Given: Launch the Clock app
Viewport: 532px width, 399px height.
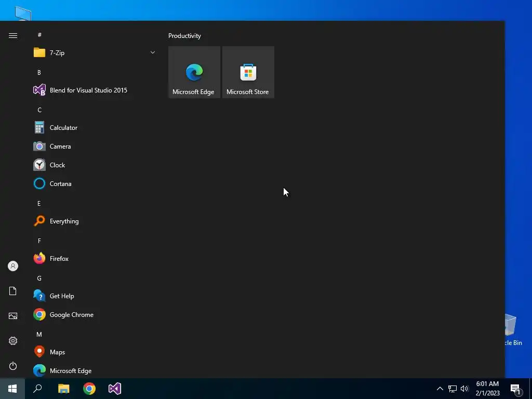Looking at the screenshot, I should [x=95, y=165].
